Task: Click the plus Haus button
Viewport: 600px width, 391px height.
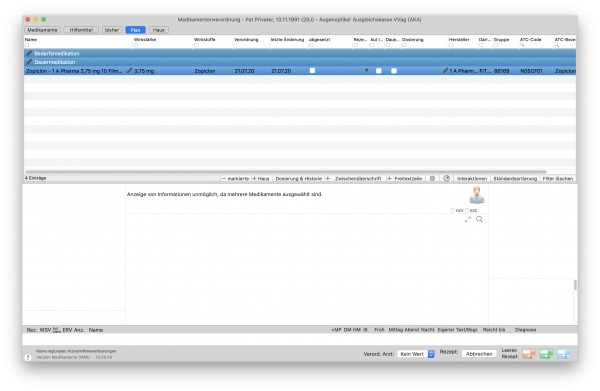Action: click(261, 178)
